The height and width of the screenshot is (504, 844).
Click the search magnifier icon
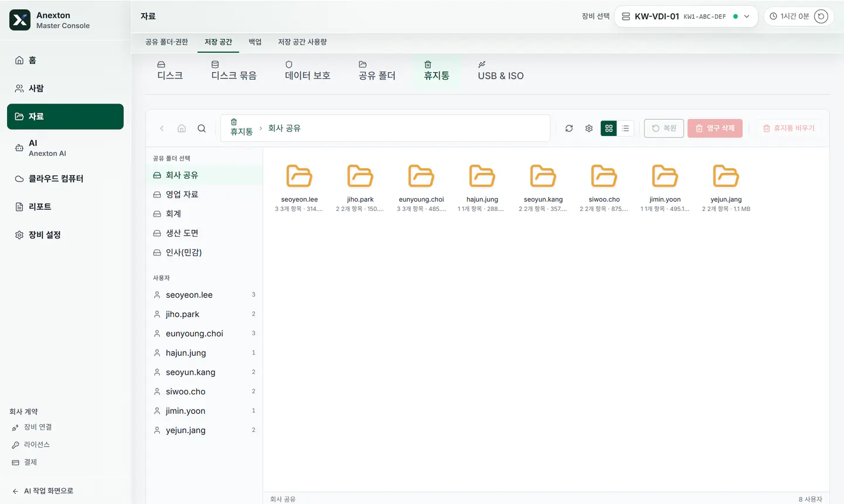point(202,128)
